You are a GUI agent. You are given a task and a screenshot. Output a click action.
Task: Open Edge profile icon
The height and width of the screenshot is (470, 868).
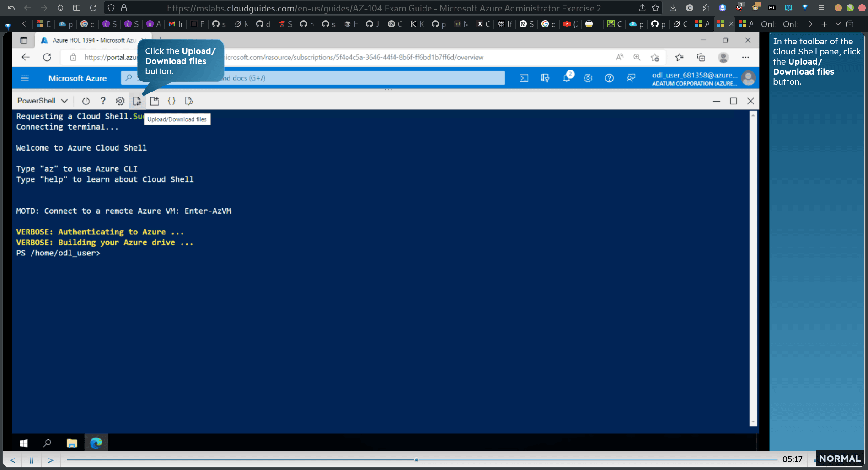coord(723,57)
